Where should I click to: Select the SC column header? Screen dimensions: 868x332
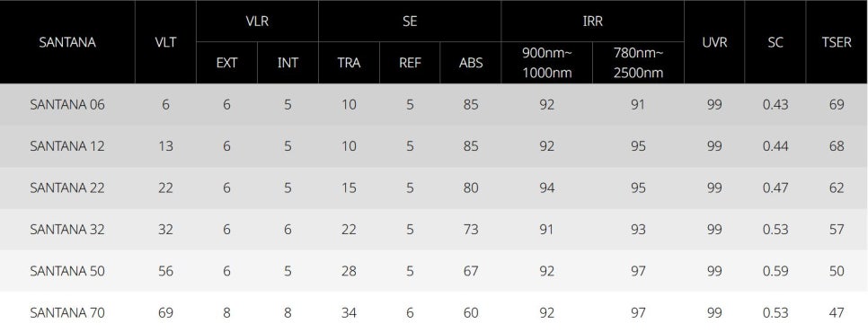775,42
